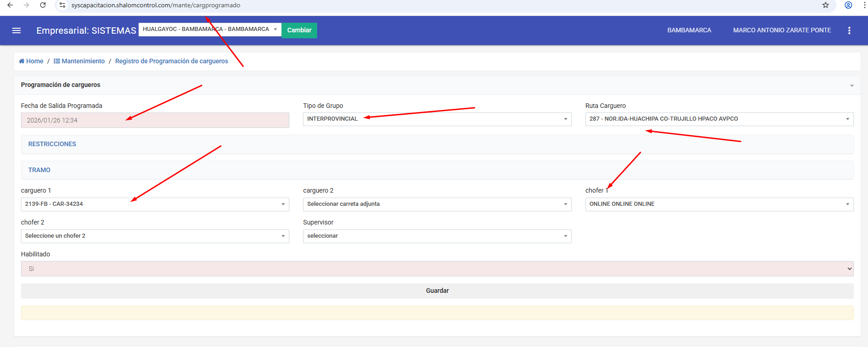
Task: Choose a carreta in carguero 2 dropdown
Action: pyautogui.click(x=437, y=204)
